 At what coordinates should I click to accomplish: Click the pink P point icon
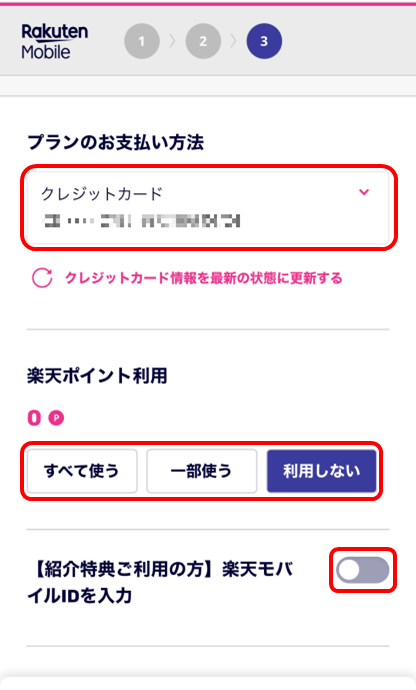click(x=56, y=418)
